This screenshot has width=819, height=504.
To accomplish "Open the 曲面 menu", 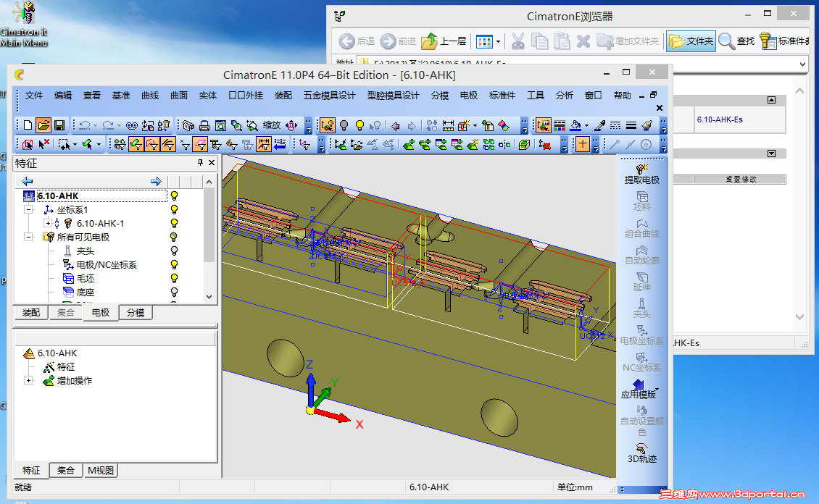I will (x=178, y=96).
